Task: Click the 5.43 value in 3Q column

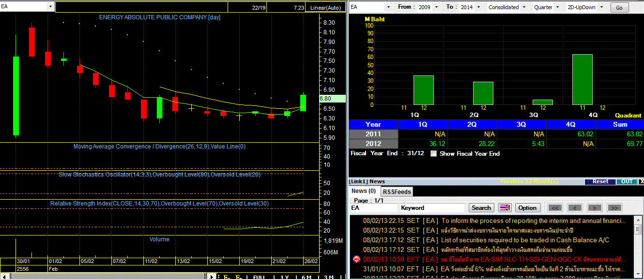Action: coord(538,144)
